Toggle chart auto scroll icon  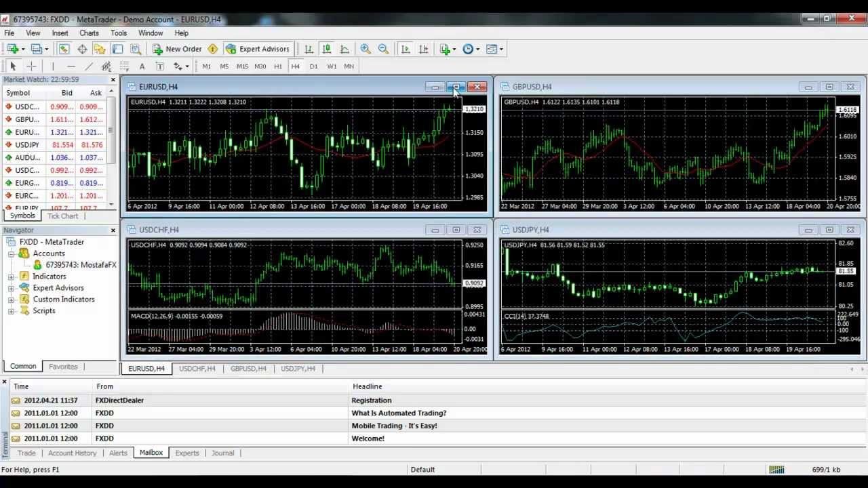406,49
